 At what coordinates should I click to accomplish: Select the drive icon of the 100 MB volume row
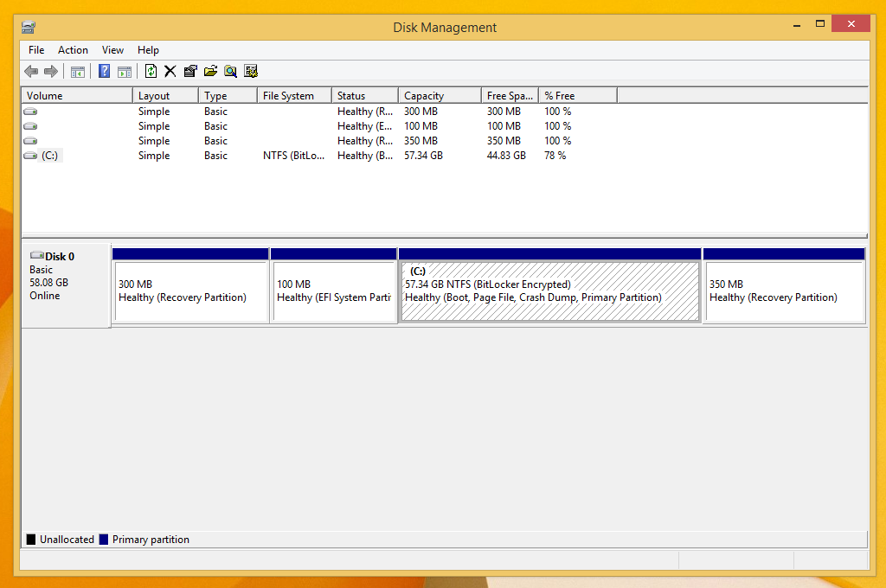[30, 126]
